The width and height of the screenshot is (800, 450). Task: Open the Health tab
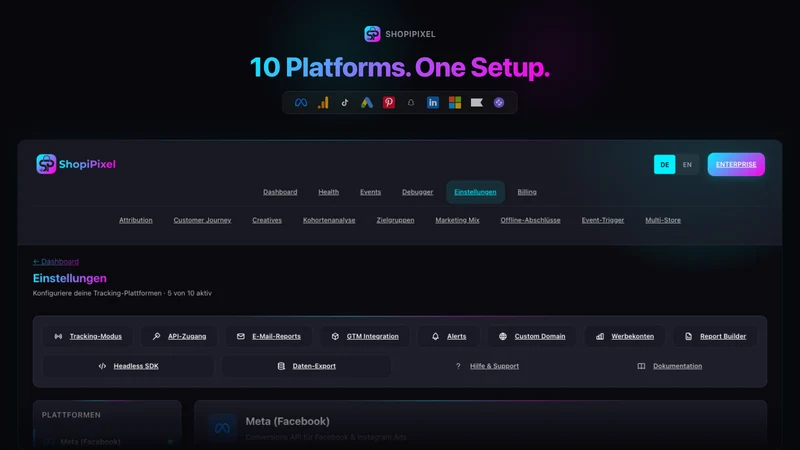coord(329,192)
